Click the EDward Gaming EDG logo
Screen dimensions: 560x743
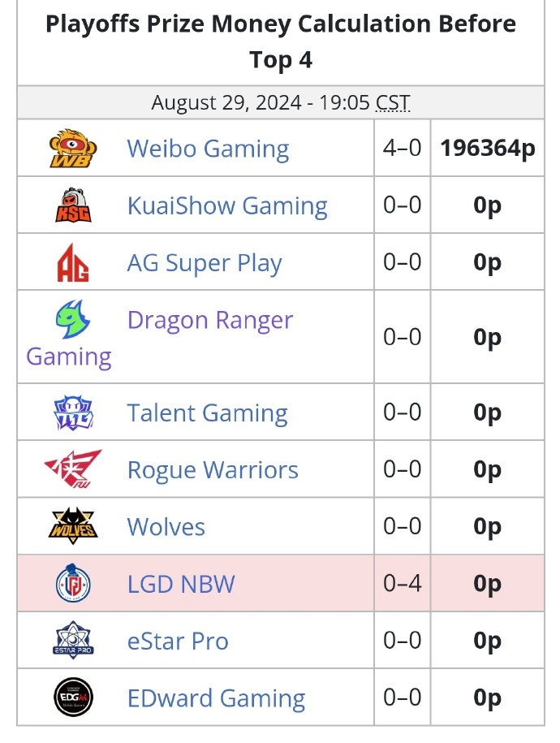pyautogui.click(x=73, y=697)
